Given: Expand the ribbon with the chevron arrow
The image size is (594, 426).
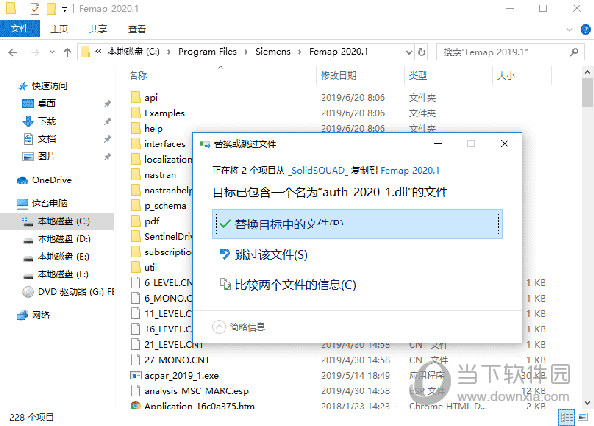Looking at the screenshot, I should pyautogui.click(x=569, y=29).
